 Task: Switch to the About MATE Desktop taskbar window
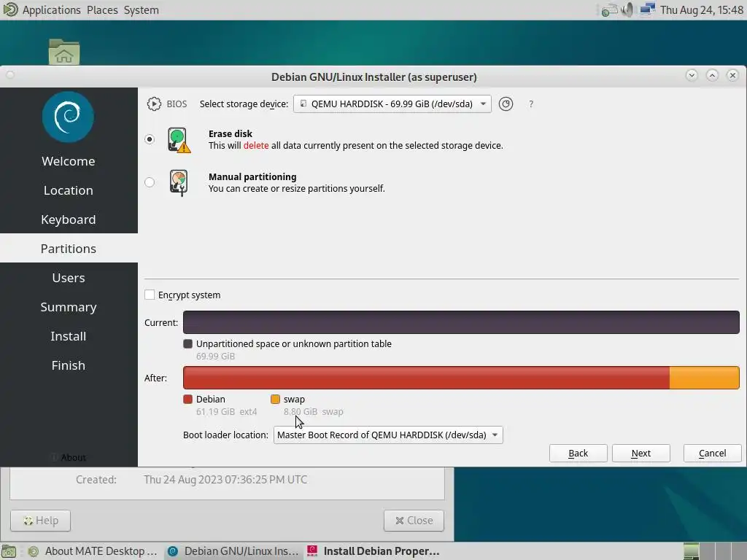point(93,551)
